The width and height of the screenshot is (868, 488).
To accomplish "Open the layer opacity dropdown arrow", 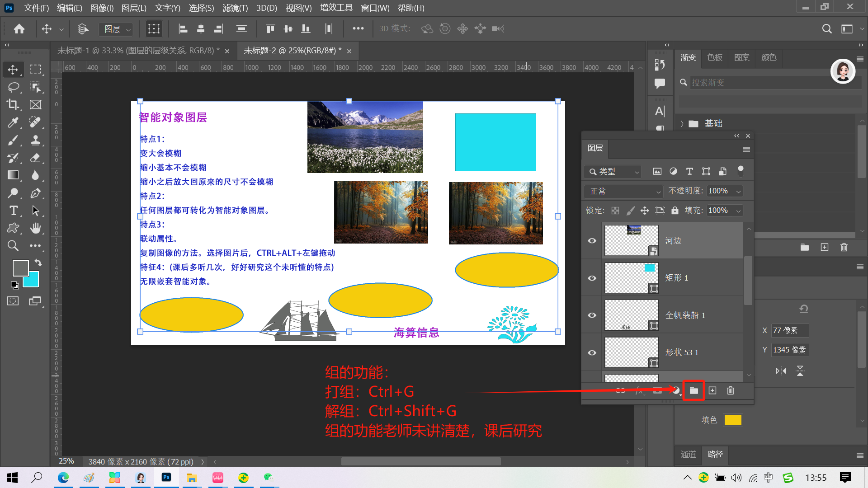I will tap(738, 192).
